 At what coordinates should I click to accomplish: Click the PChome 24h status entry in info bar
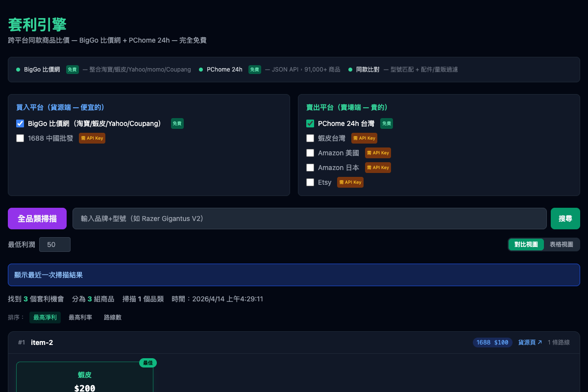click(x=269, y=70)
